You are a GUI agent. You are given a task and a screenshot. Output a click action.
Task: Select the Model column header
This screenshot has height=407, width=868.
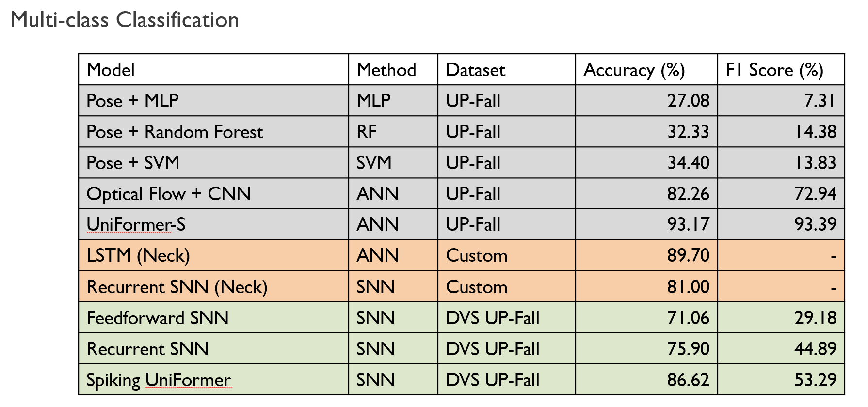(x=213, y=70)
